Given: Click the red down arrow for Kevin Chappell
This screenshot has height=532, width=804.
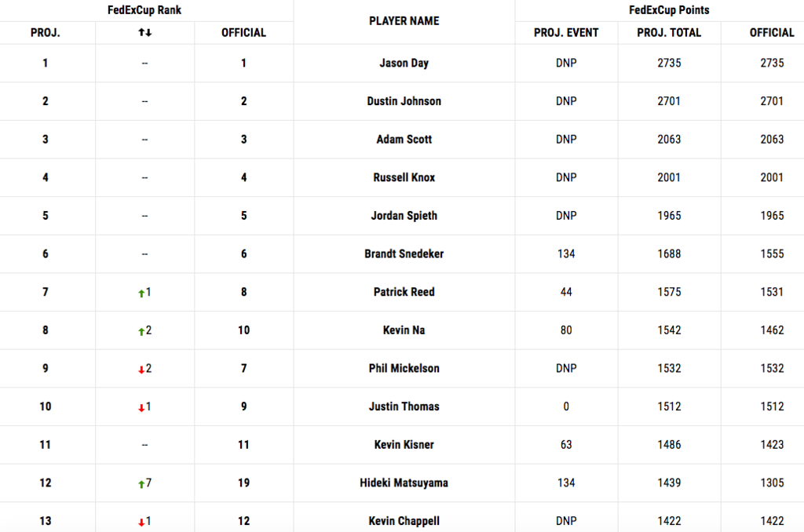Looking at the screenshot, I should [x=141, y=523].
